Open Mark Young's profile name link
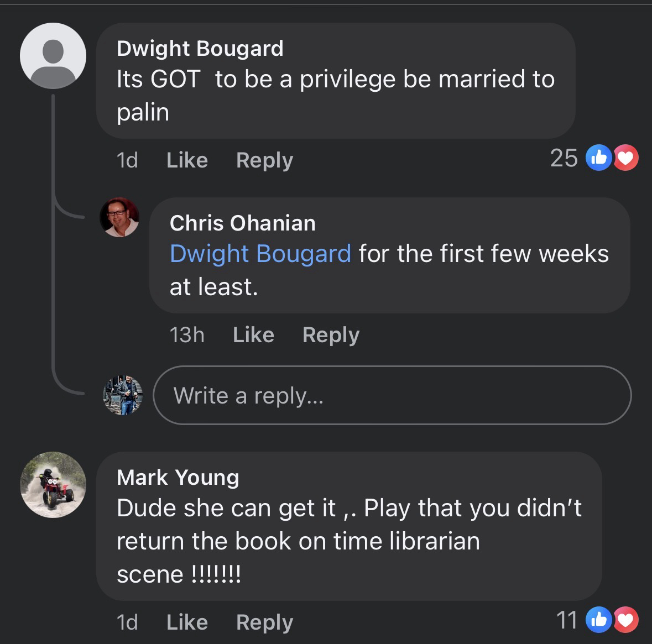 [178, 478]
